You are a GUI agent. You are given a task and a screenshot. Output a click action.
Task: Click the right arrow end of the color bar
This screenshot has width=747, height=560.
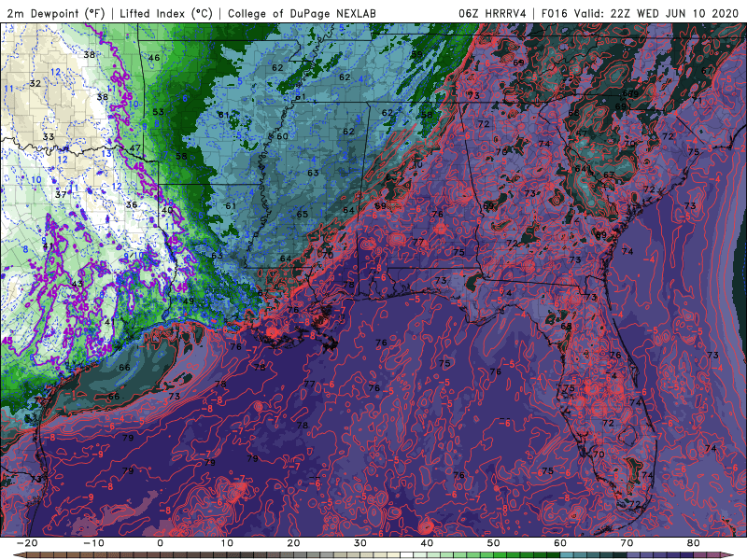click(x=727, y=555)
